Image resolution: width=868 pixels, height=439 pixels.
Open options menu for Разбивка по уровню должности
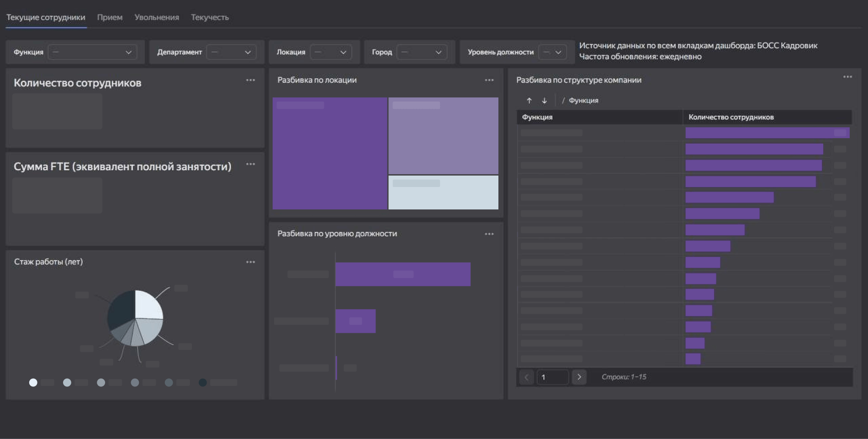pyautogui.click(x=489, y=234)
